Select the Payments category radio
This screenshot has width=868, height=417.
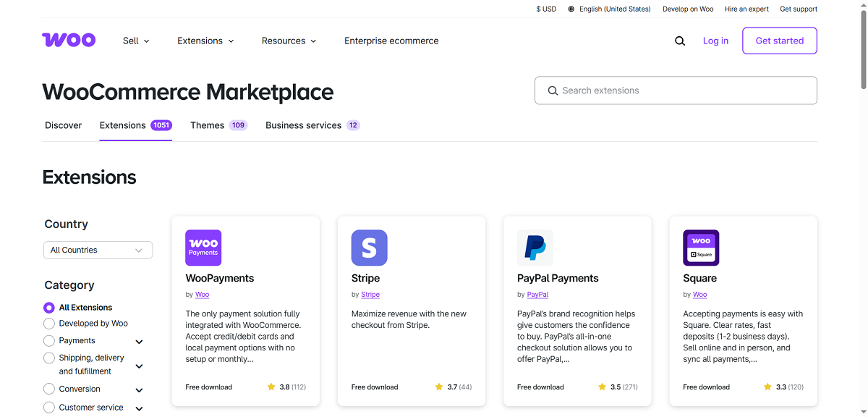[x=49, y=340]
